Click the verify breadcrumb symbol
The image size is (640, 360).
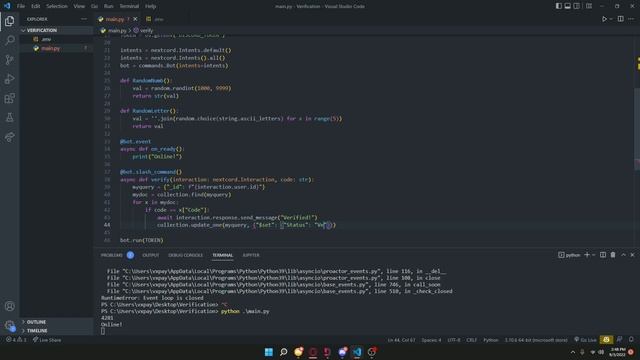[x=143, y=31]
